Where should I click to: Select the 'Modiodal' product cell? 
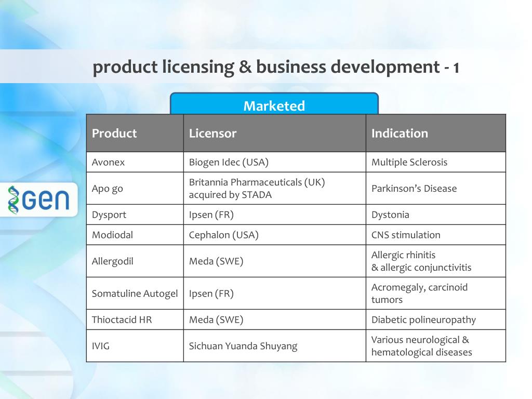pos(135,235)
